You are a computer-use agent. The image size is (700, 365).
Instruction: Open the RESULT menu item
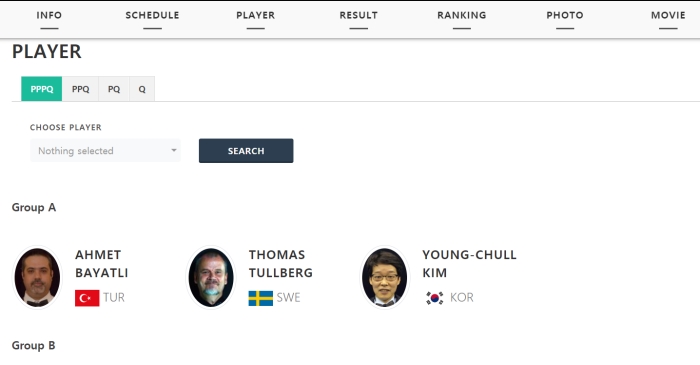point(358,15)
